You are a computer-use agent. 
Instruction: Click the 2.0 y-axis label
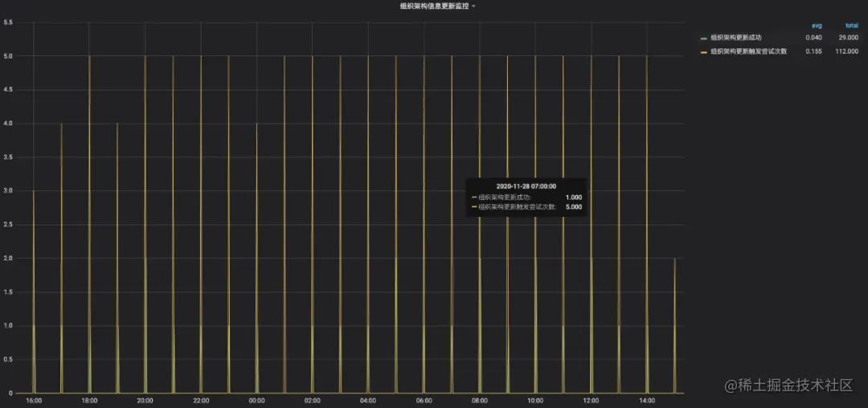point(8,259)
